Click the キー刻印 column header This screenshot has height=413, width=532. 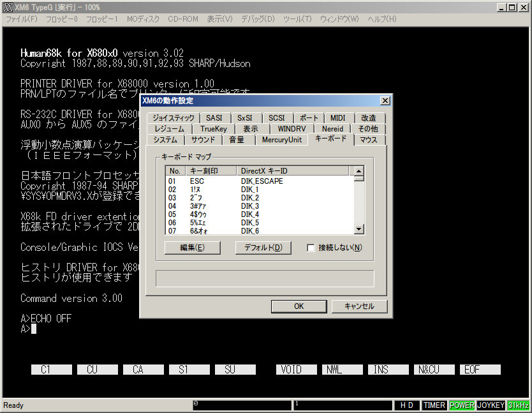[211, 171]
